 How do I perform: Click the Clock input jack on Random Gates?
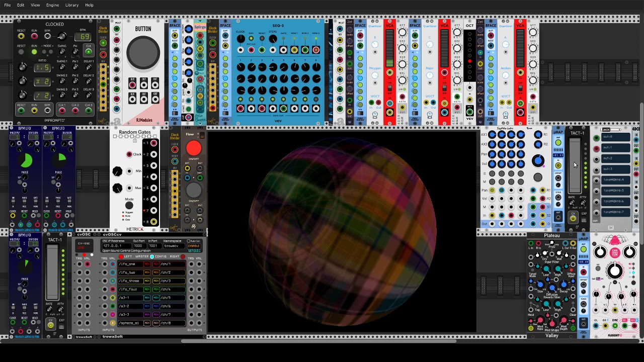129,154
